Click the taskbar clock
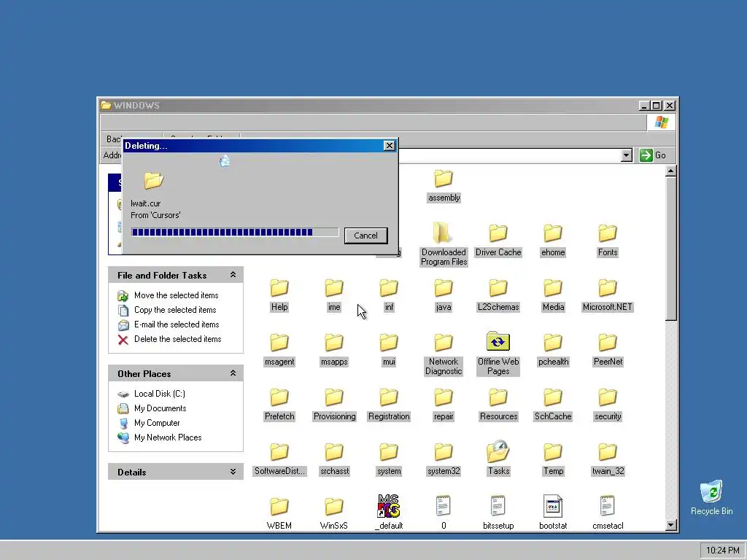This screenshot has height=560, width=747. coord(723,551)
